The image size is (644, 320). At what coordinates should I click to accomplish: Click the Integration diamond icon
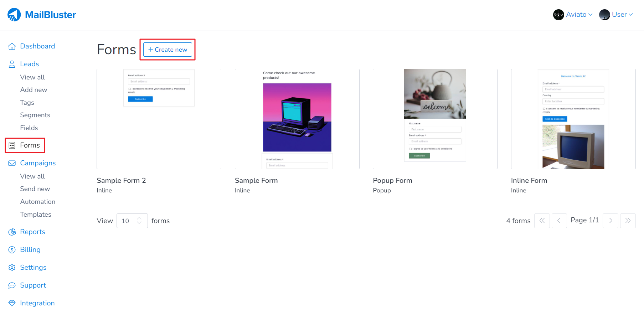click(12, 303)
